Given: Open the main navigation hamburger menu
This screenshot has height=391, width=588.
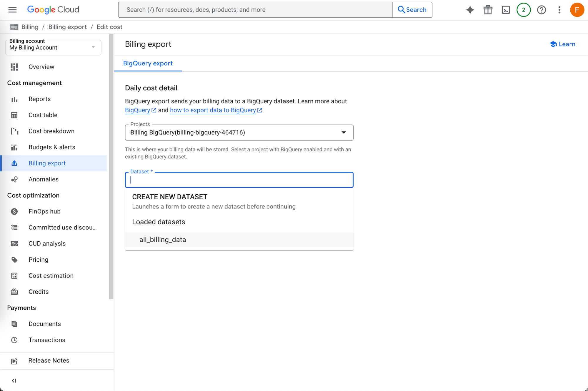Looking at the screenshot, I should click(12, 10).
